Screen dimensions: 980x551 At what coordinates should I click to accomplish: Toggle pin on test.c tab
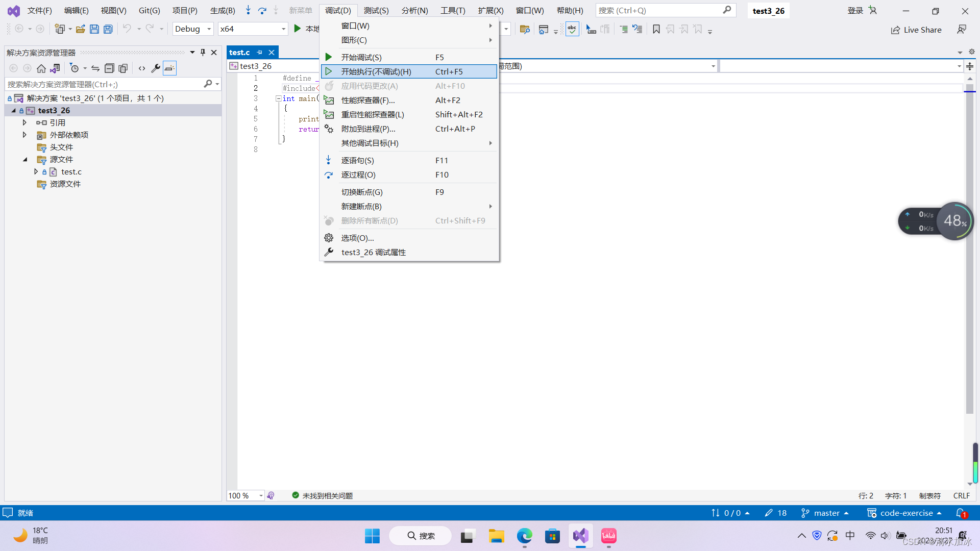tap(259, 52)
